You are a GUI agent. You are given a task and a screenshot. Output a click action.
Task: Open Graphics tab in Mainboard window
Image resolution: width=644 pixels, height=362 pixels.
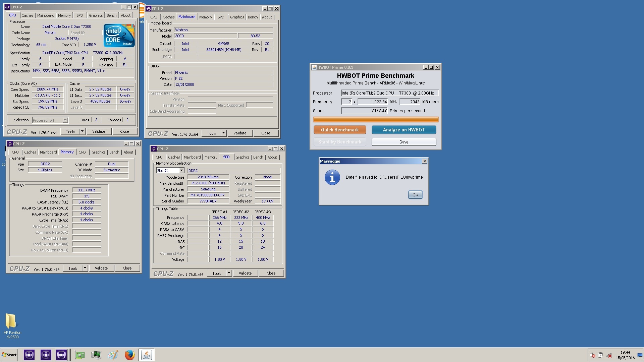(x=237, y=17)
